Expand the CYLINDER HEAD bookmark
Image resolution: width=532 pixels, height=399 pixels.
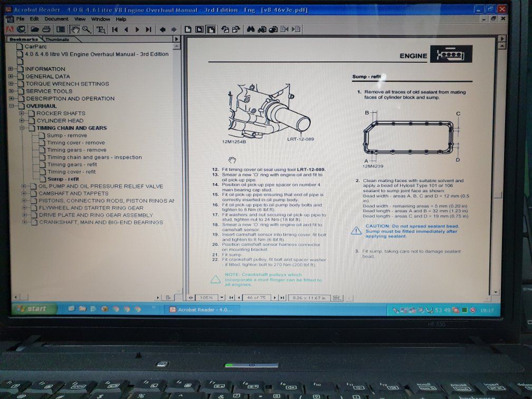[x=22, y=121]
